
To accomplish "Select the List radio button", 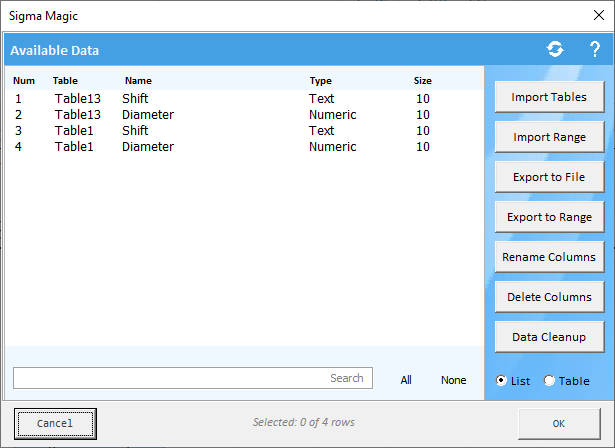I will point(502,381).
